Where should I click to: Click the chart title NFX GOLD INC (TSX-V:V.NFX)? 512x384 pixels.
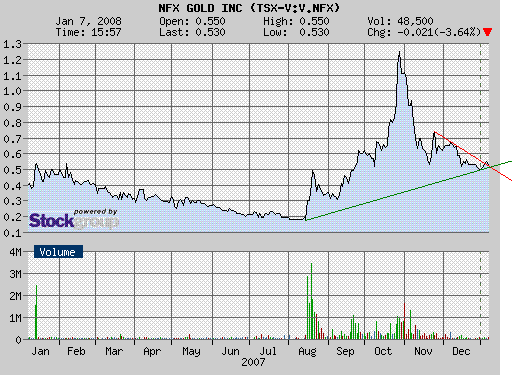(249, 8)
